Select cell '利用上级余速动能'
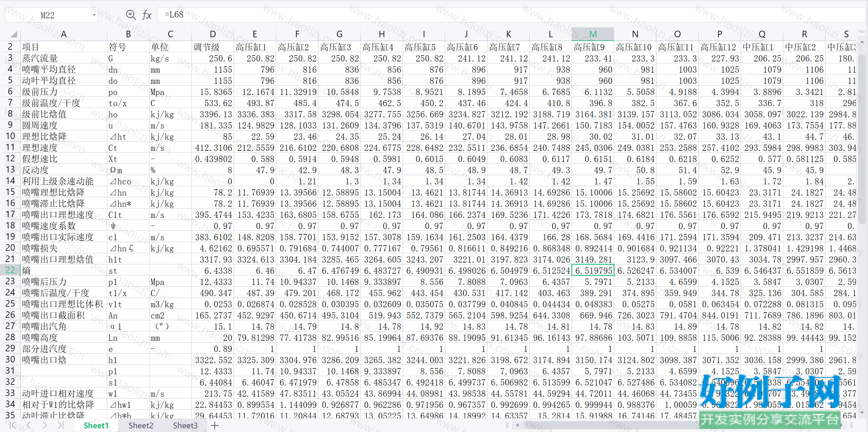Image resolution: width=868 pixels, height=432 pixels. 63,181
